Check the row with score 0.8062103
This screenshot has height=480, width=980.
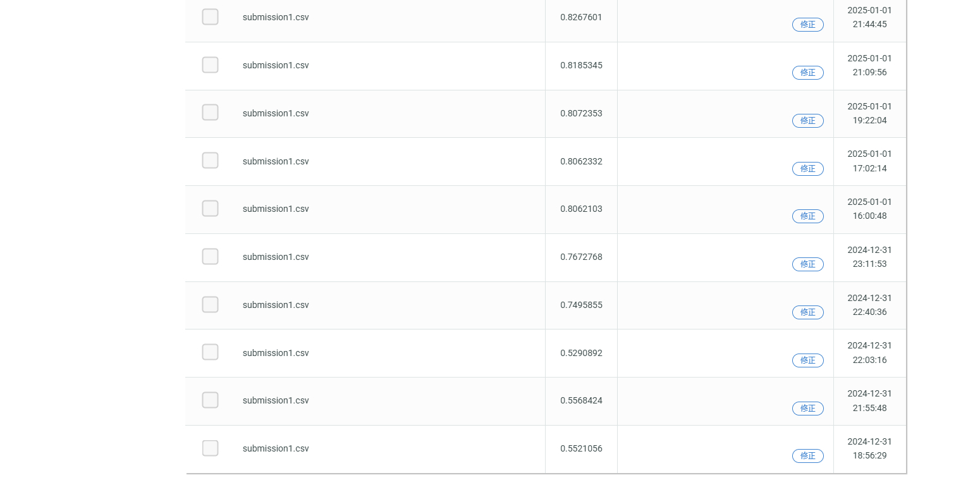210,209
